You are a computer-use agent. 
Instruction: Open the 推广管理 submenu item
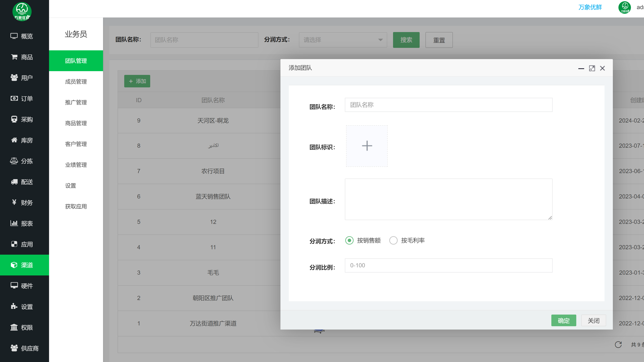[x=76, y=102]
